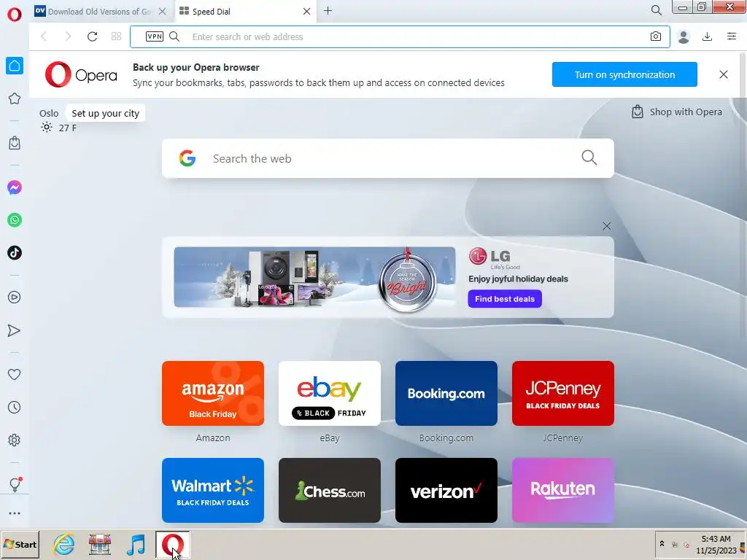
Task: Launch Internet Explorer from taskbar
Action: (x=64, y=544)
